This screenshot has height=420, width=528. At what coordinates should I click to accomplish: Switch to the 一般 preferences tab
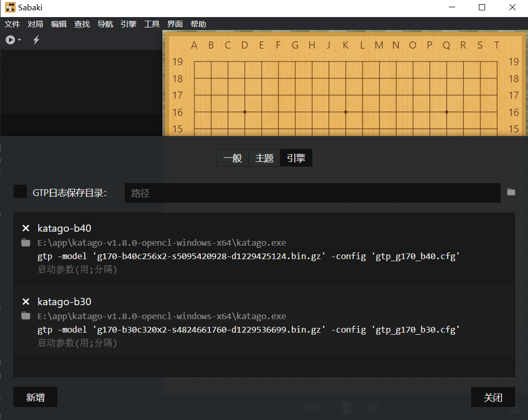[233, 158]
